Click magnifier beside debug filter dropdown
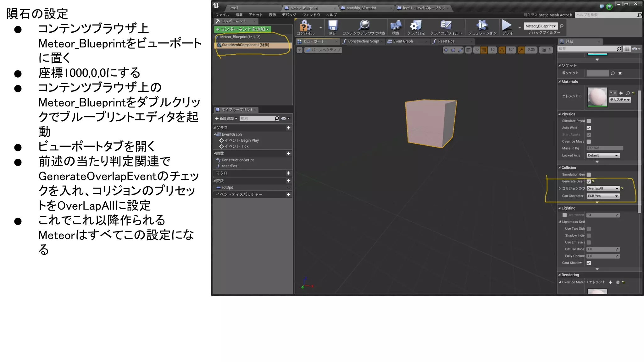The height and width of the screenshot is (362, 644). click(x=562, y=26)
